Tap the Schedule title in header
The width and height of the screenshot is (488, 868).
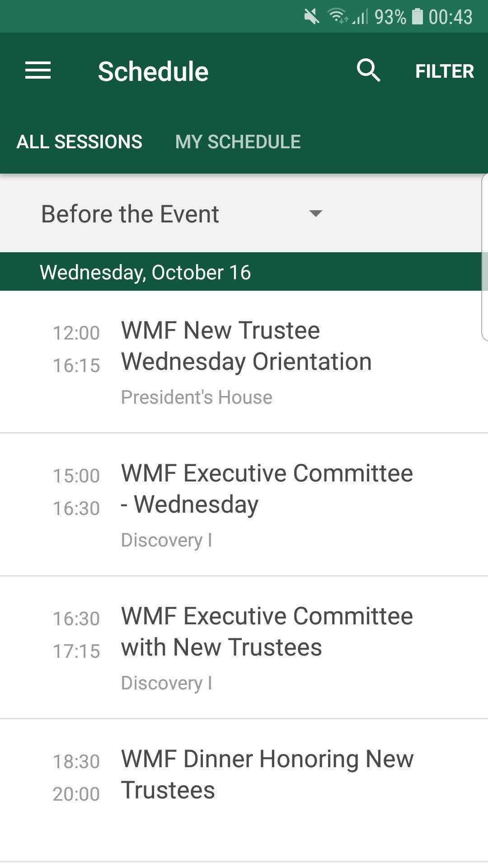click(153, 71)
